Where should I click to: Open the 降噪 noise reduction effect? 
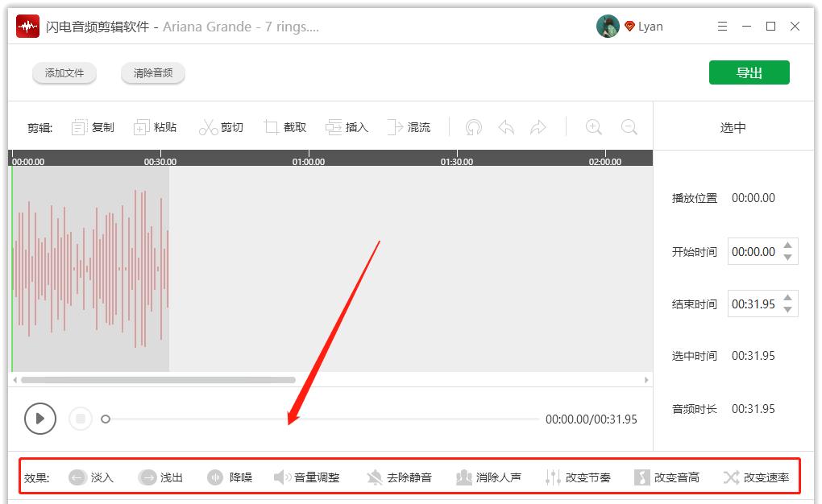[x=230, y=477]
